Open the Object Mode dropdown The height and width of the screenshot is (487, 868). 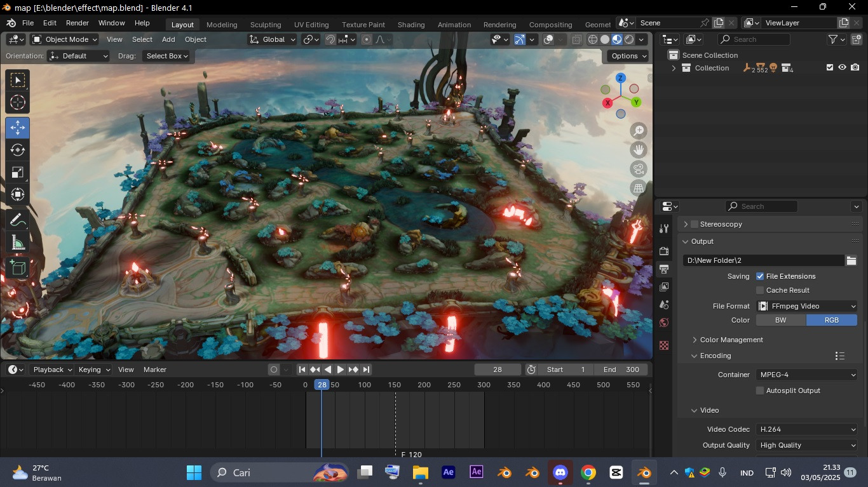coord(65,39)
